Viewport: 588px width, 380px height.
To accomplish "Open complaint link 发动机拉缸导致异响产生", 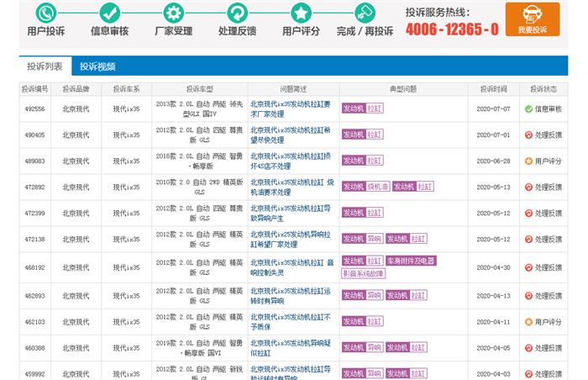I will (291, 213).
